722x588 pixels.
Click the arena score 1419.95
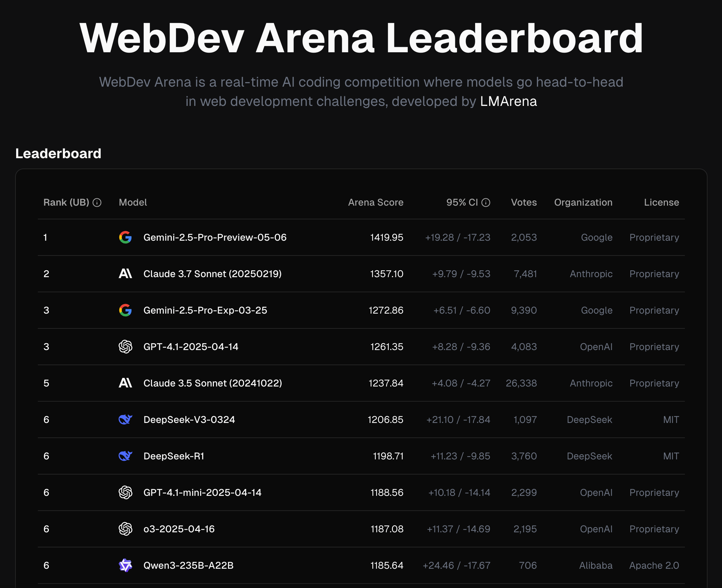(x=387, y=237)
